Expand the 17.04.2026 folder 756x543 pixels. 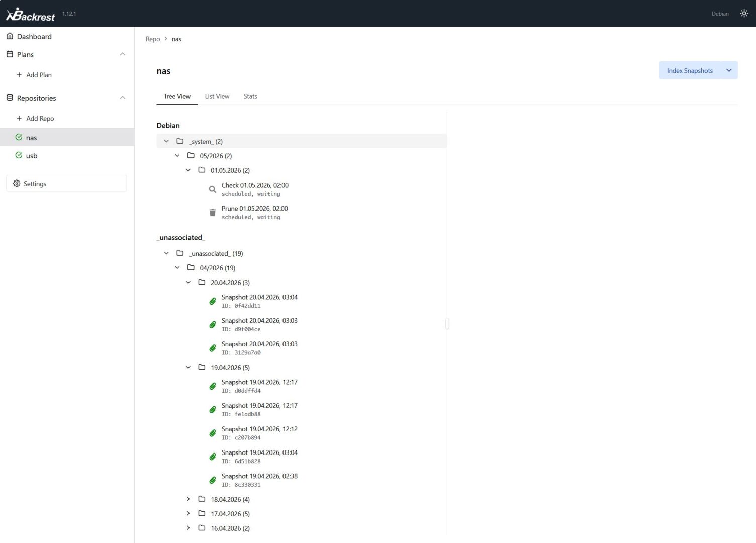(188, 514)
